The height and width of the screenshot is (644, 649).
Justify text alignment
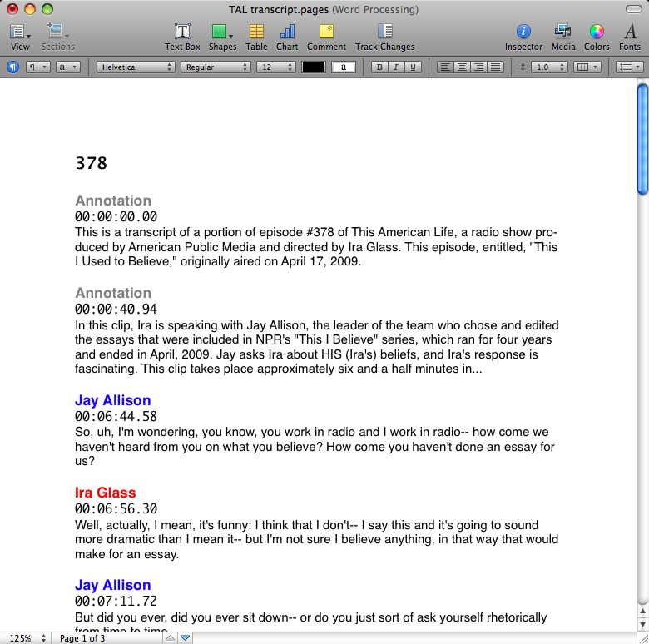[495, 67]
